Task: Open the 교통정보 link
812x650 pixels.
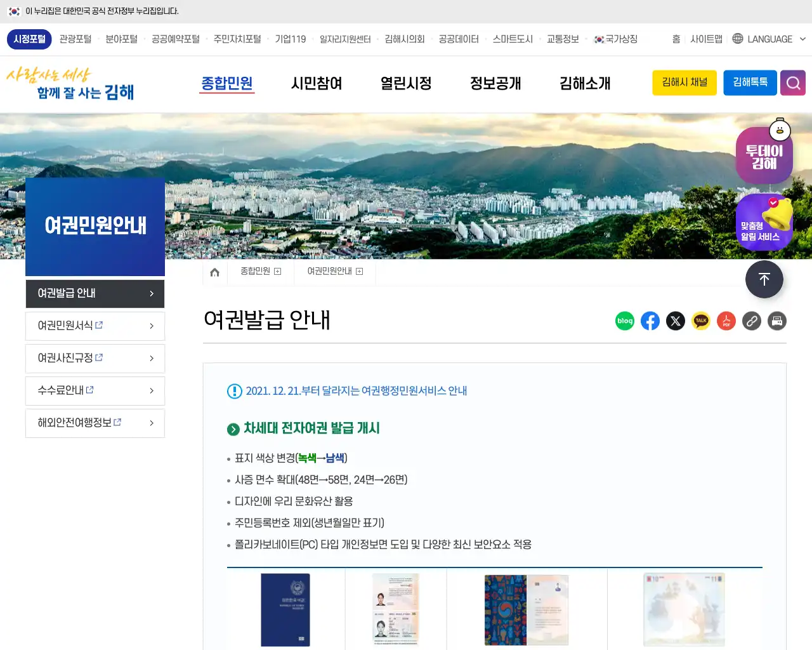Action: [563, 39]
